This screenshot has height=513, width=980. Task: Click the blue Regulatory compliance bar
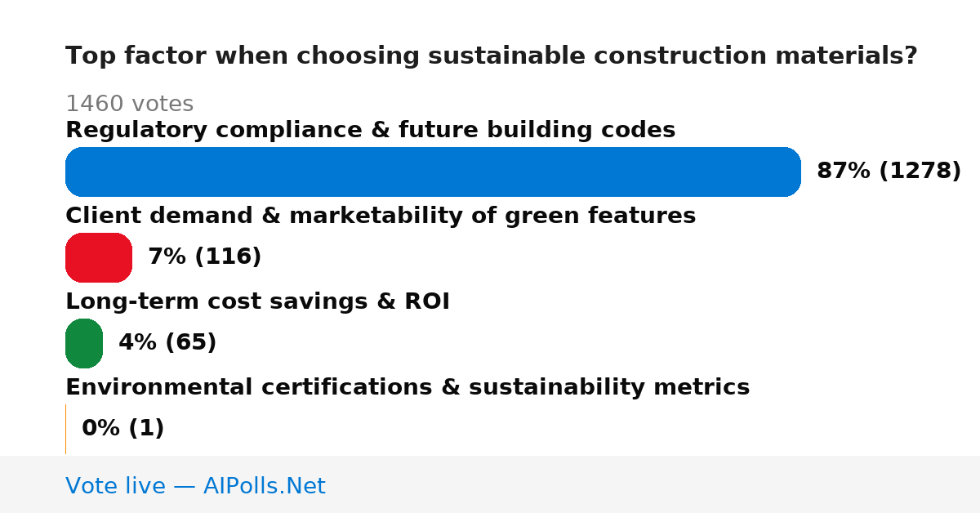click(433, 172)
